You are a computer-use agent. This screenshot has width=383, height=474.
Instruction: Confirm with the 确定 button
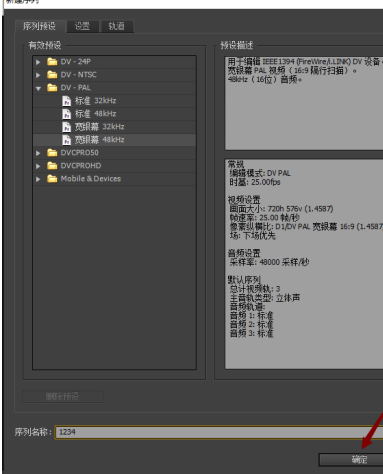[x=351, y=460]
